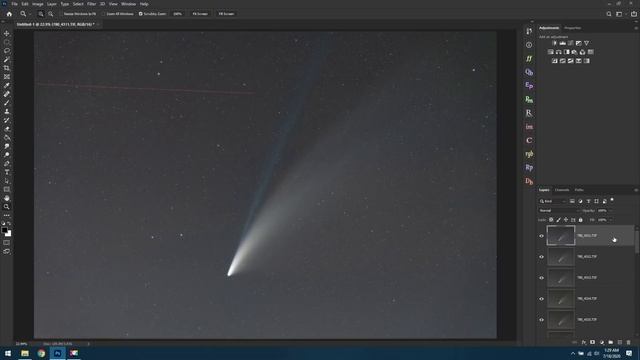Go to the Home screen icon

(9, 14)
